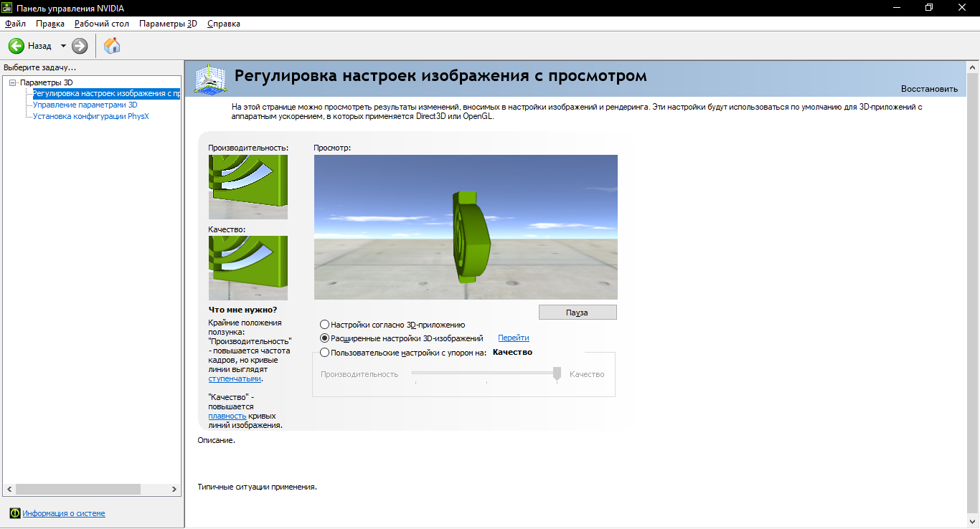The image size is (980, 529).
Task: Click the NVIDIA Control Panel title bar icon
Action: pyautogui.click(x=7, y=7)
